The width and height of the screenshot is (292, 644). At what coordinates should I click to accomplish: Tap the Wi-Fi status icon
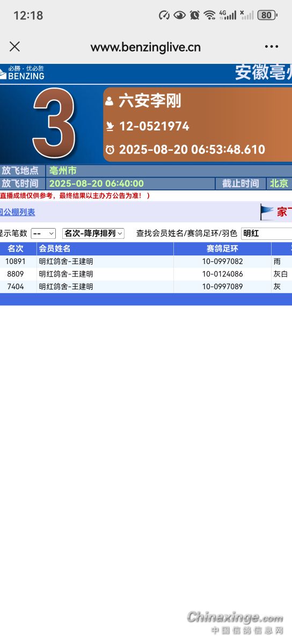(x=209, y=15)
